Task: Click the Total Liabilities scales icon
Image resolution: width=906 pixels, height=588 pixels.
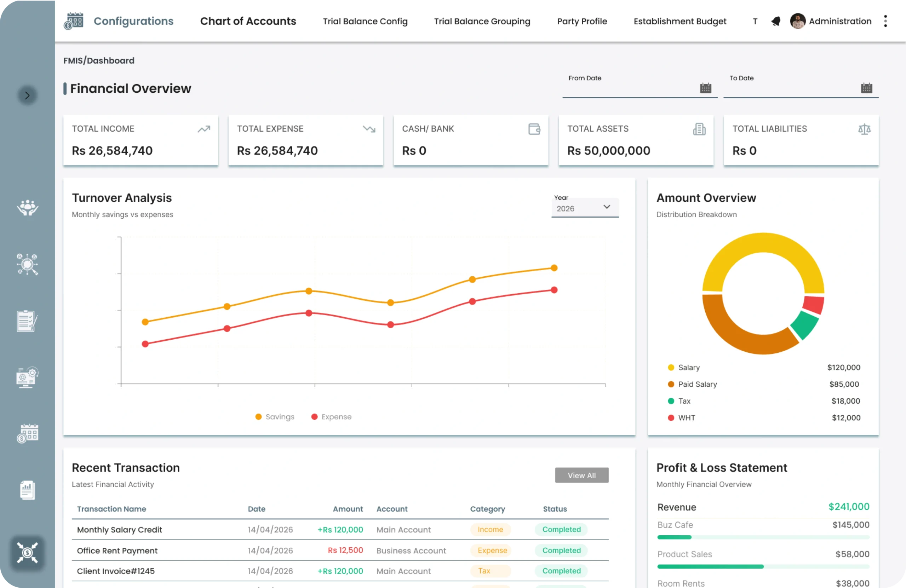Action: [x=864, y=129]
